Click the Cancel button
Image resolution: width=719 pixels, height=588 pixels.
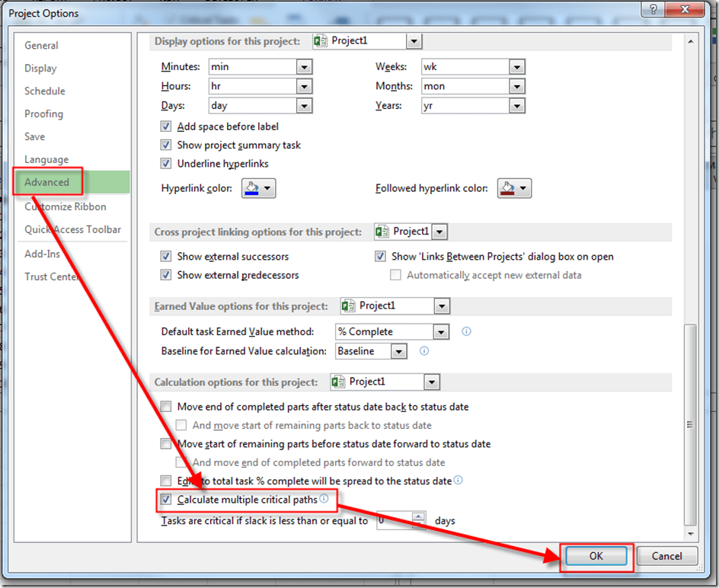click(667, 556)
